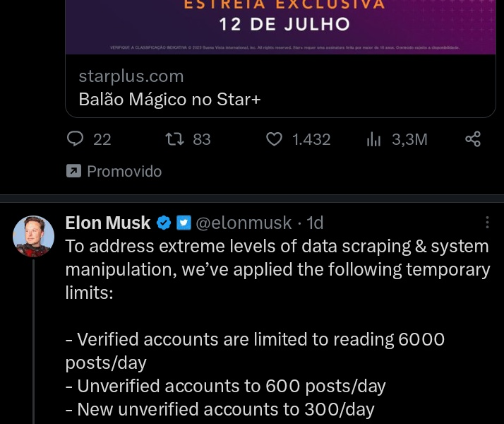Screen dimensions: 504x424
Task: Open the three-dot menu on Elon Musk's tweet
Action: pyautogui.click(x=486, y=223)
